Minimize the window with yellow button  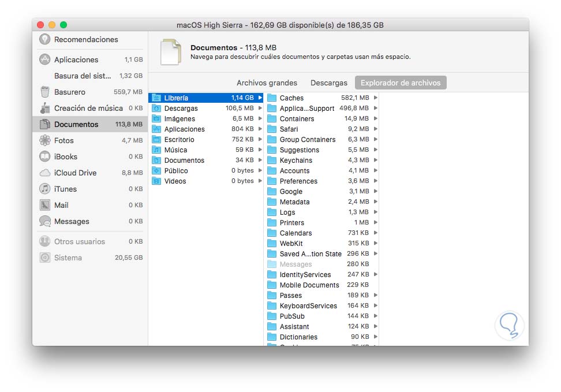52,25
